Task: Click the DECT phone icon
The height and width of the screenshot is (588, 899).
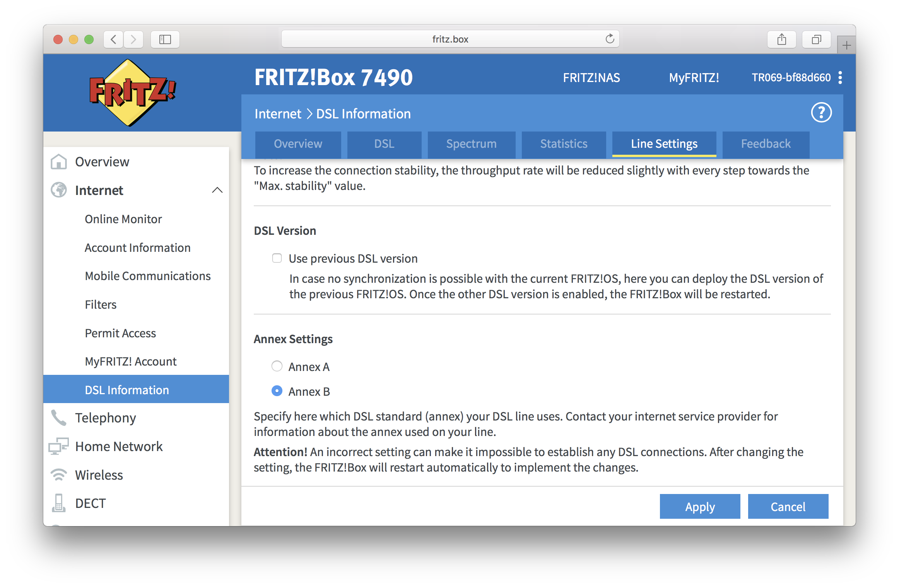Action: pos(59,503)
